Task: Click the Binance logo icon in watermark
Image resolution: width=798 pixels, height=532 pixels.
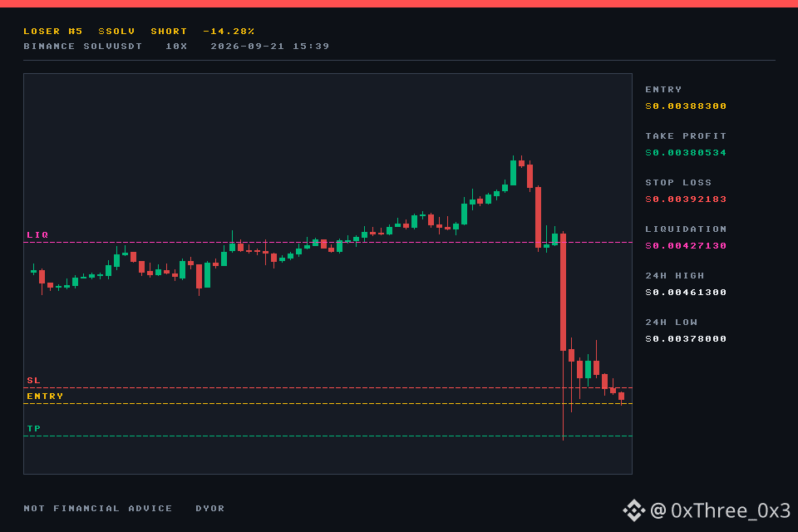Action: click(633, 510)
